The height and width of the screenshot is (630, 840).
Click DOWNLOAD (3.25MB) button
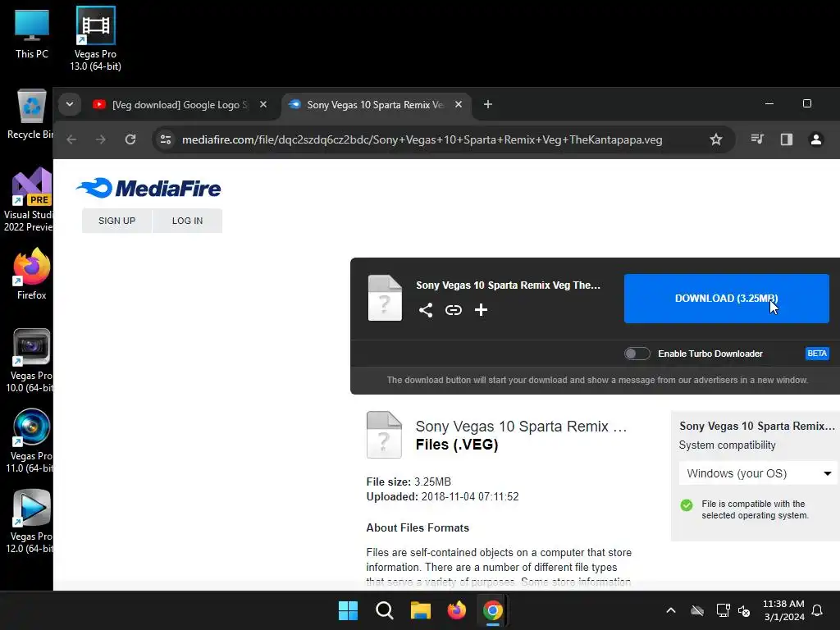click(x=727, y=299)
